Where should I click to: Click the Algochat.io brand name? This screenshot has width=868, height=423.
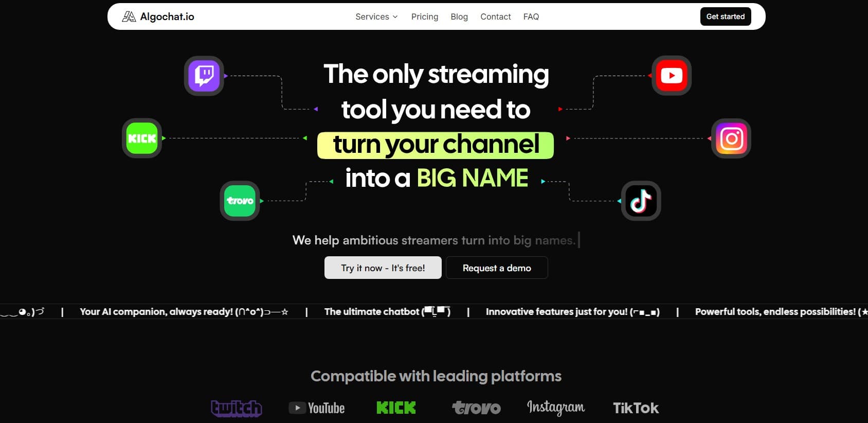tap(167, 16)
